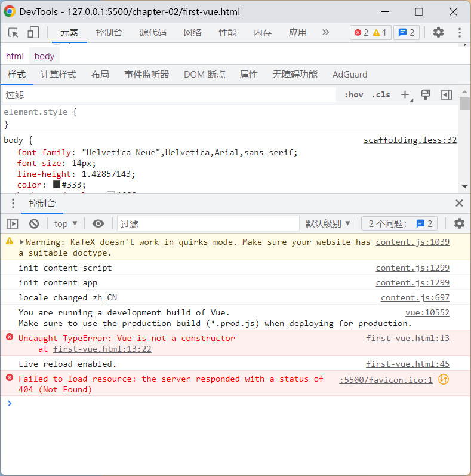Open the 性能 tab

(x=227, y=32)
